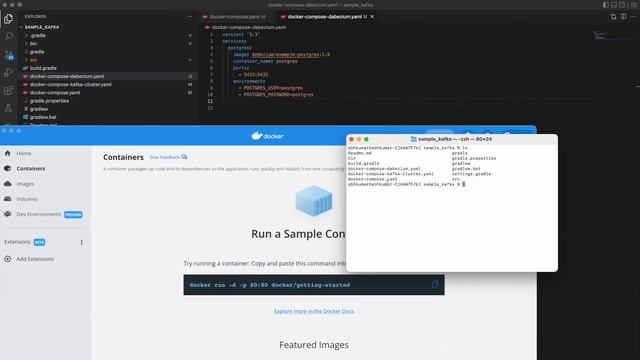The width and height of the screenshot is (640, 360).
Task: Click the Home house icon in Docker sidebar
Action: coord(8,153)
